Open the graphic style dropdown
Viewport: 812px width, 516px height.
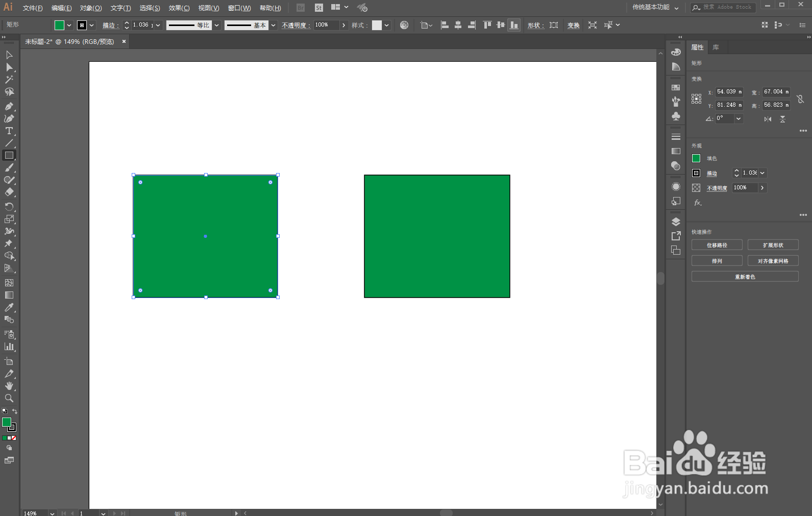pos(387,25)
